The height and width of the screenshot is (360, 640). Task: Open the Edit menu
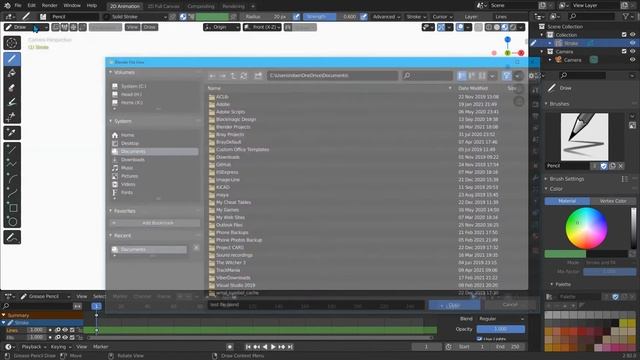click(31, 6)
